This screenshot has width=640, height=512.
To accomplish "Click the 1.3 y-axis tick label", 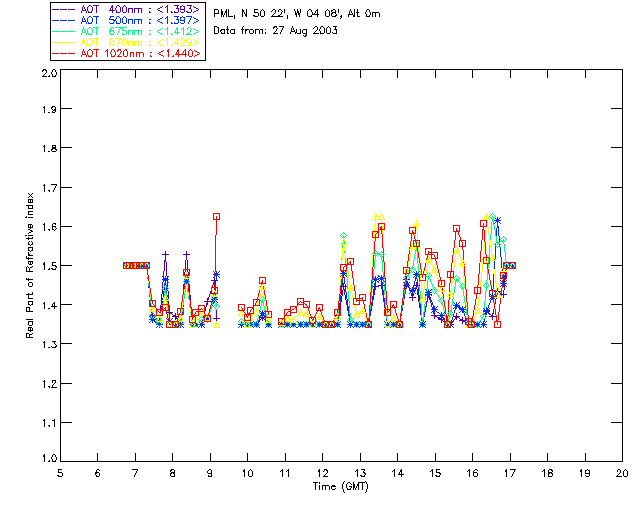I will click(50, 344).
